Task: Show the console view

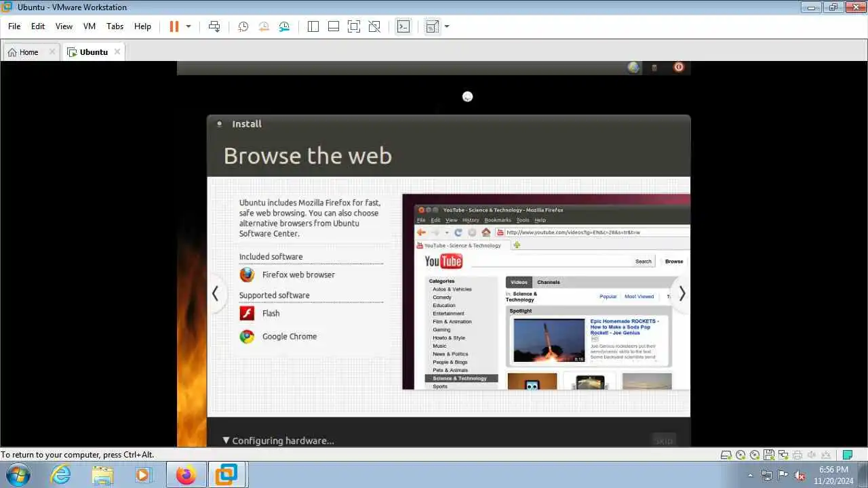Action: [403, 26]
